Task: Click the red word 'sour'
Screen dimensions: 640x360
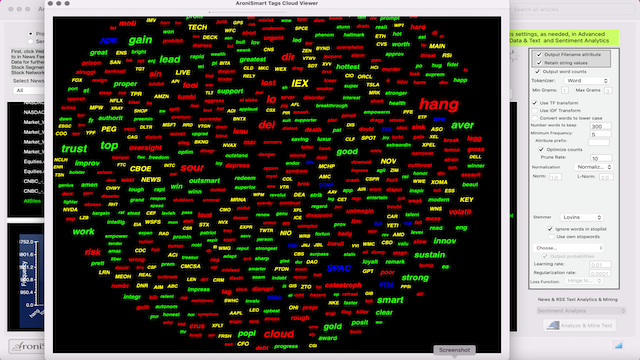Action: pyautogui.click(x=192, y=167)
